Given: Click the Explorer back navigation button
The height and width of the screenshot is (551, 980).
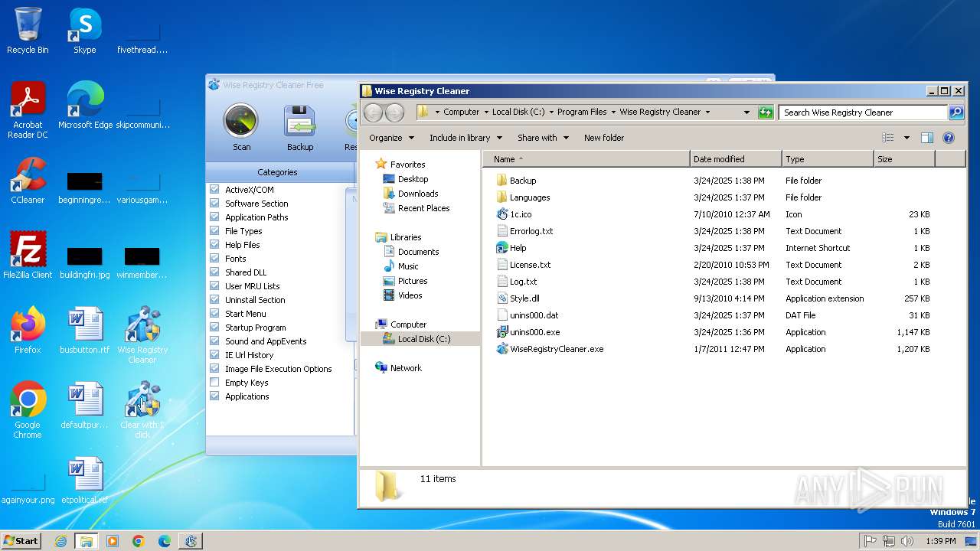Looking at the screenshot, I should (x=373, y=112).
